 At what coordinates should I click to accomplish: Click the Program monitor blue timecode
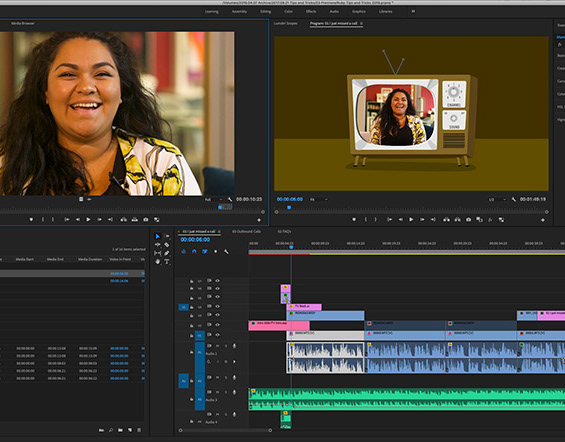(290, 199)
